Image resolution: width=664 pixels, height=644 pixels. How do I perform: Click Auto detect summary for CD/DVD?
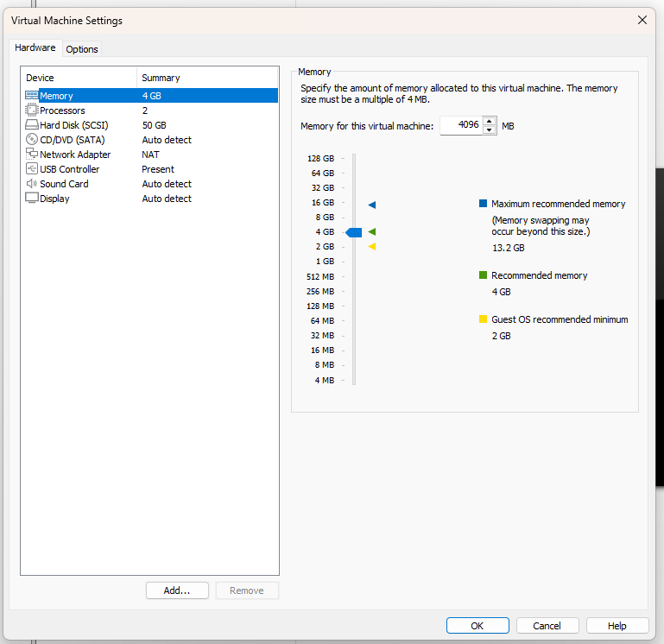pos(167,140)
